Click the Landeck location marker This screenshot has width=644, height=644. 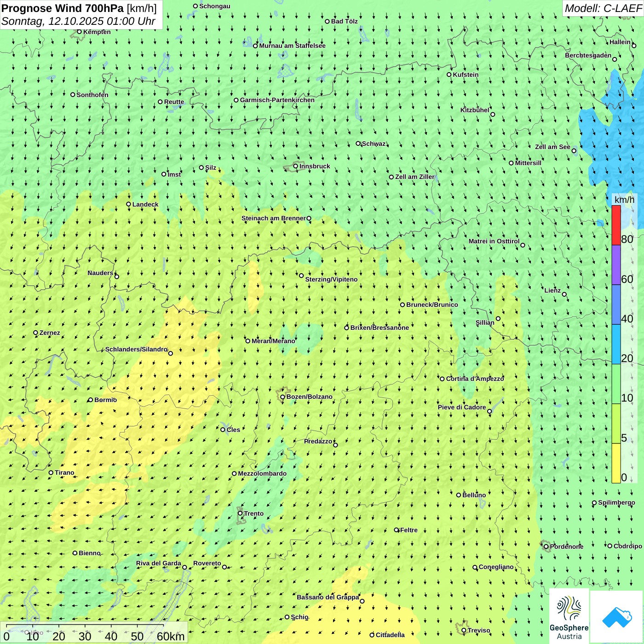(129, 204)
